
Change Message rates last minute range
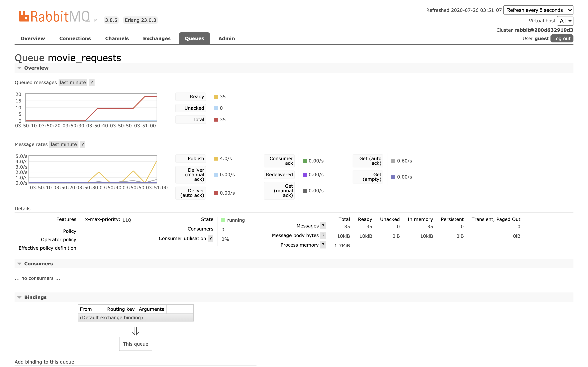pyautogui.click(x=64, y=145)
